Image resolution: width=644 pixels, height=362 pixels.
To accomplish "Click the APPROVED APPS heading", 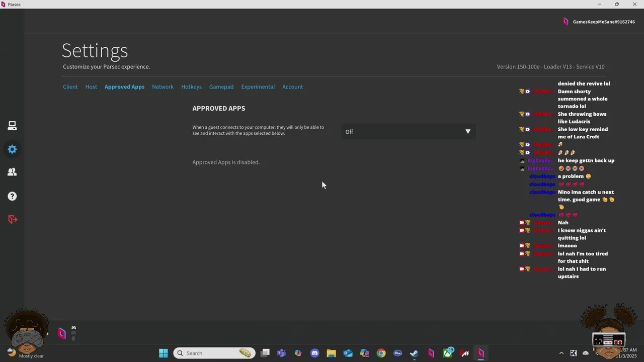I will (219, 109).
